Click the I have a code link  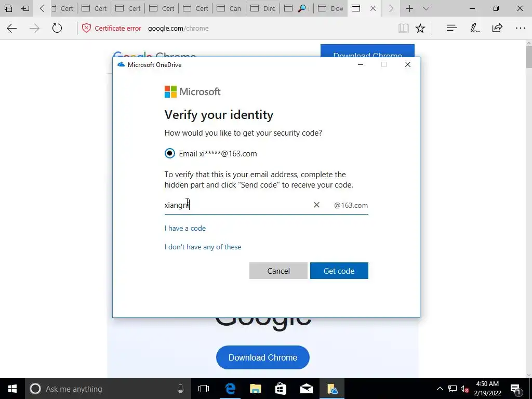click(185, 228)
